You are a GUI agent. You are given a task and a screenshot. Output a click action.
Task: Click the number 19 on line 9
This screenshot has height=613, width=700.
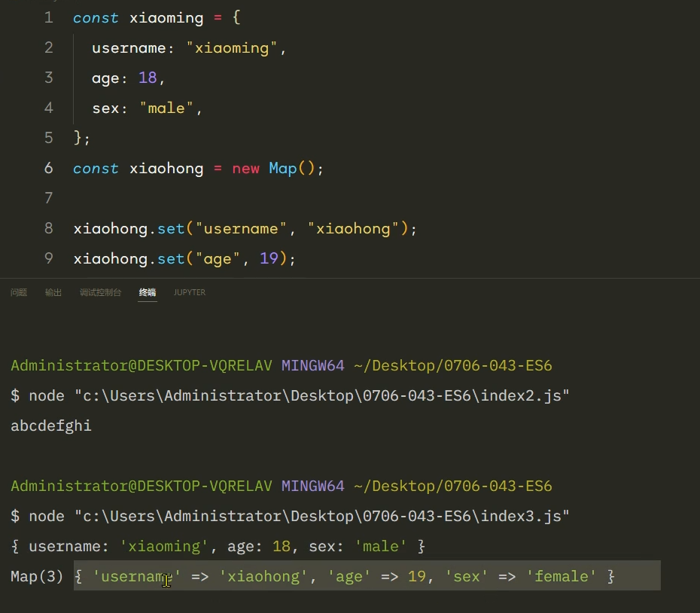(x=269, y=258)
